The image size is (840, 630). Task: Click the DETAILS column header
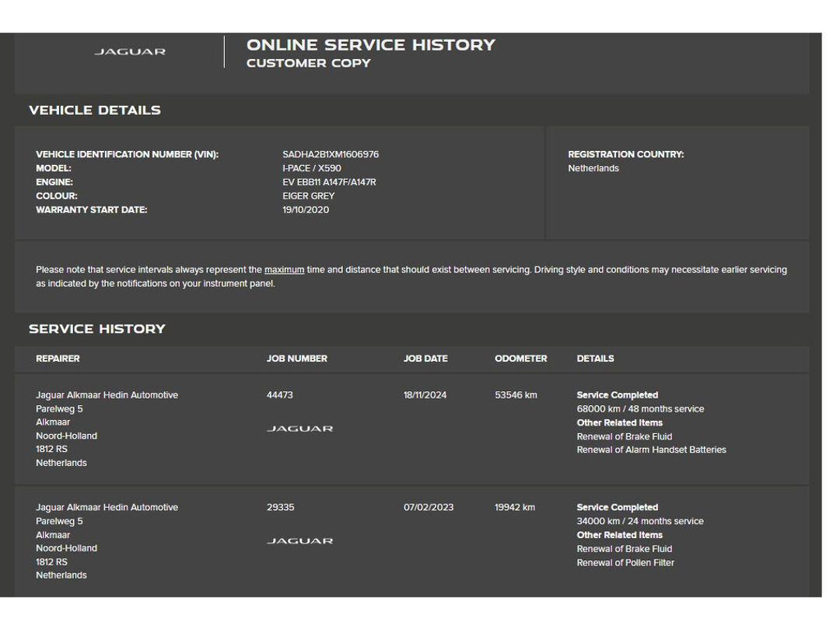point(595,359)
